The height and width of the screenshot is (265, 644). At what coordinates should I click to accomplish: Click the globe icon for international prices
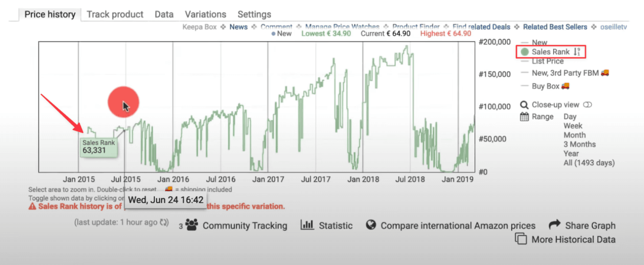371,225
